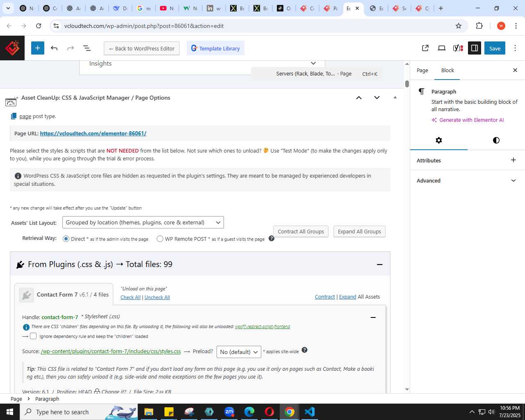This screenshot has width=525, height=420.
Task: Click Check All link for Contact Form 7
Action: (130, 297)
